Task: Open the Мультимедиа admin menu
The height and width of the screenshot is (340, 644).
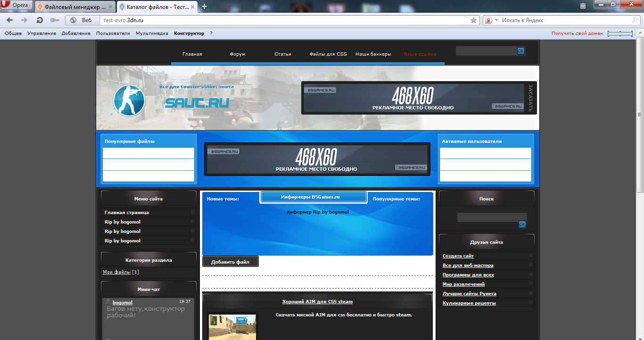Action: pyautogui.click(x=152, y=33)
